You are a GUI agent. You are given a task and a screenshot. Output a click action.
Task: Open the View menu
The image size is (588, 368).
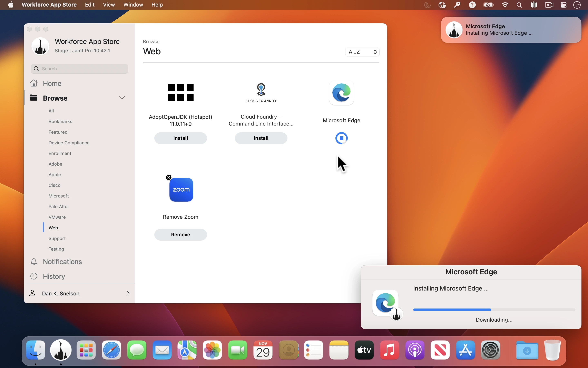click(x=109, y=5)
